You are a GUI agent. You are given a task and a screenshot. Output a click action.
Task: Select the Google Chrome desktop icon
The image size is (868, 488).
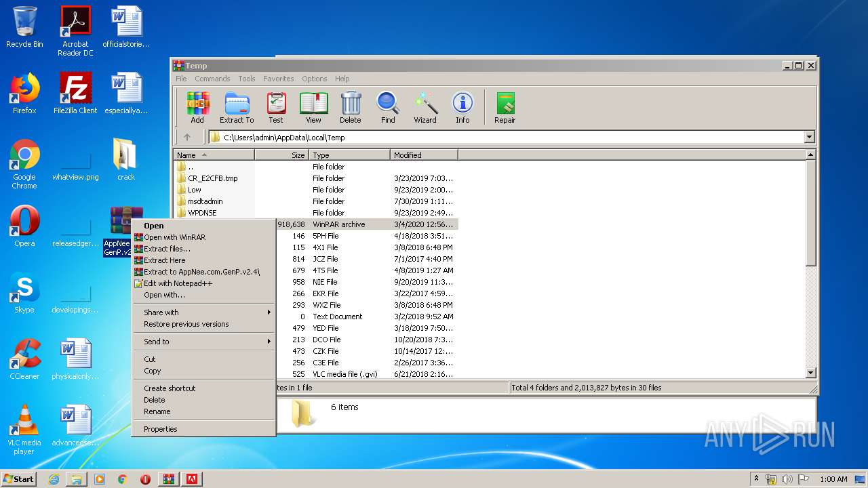24,164
